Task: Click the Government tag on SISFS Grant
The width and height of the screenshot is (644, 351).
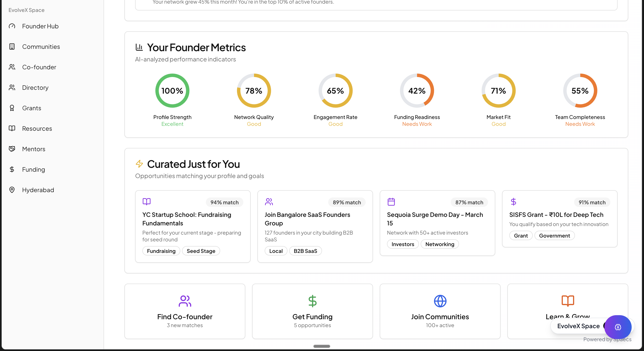Action: click(554, 235)
